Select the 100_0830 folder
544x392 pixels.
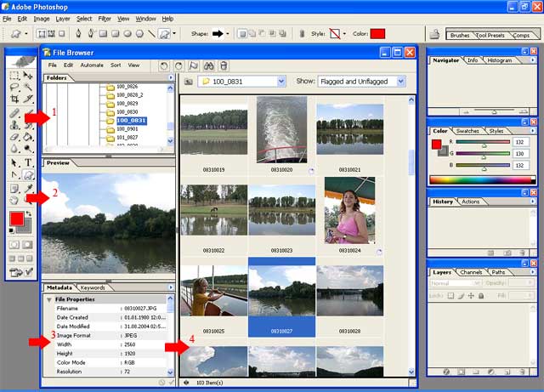click(127, 111)
